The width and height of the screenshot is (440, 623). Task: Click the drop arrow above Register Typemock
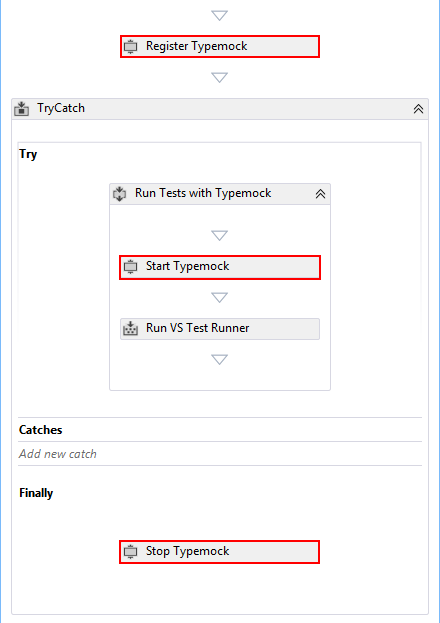(x=219, y=15)
